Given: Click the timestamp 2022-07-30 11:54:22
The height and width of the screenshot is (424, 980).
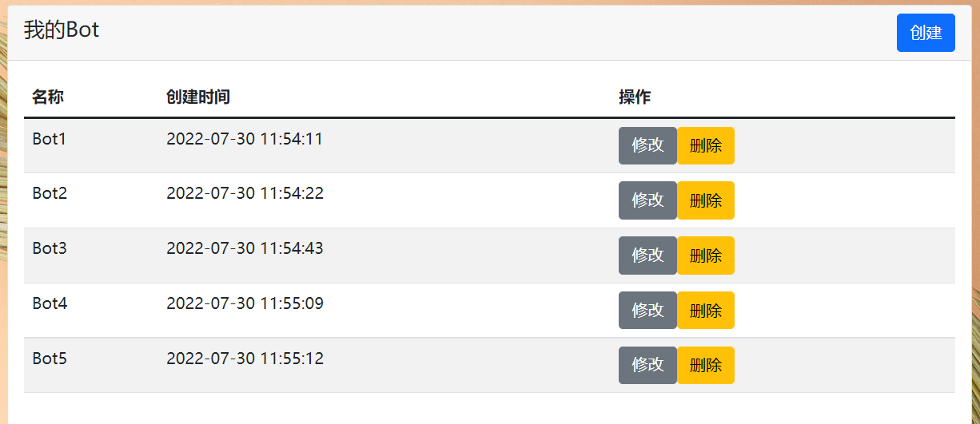Looking at the screenshot, I should point(245,193).
